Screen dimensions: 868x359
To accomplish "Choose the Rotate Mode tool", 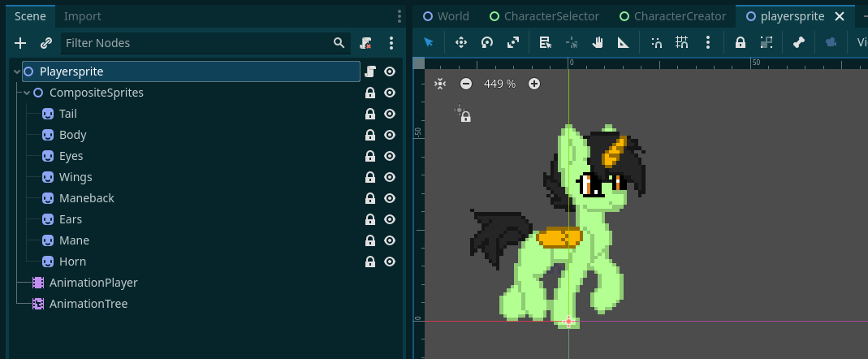I will 487,42.
